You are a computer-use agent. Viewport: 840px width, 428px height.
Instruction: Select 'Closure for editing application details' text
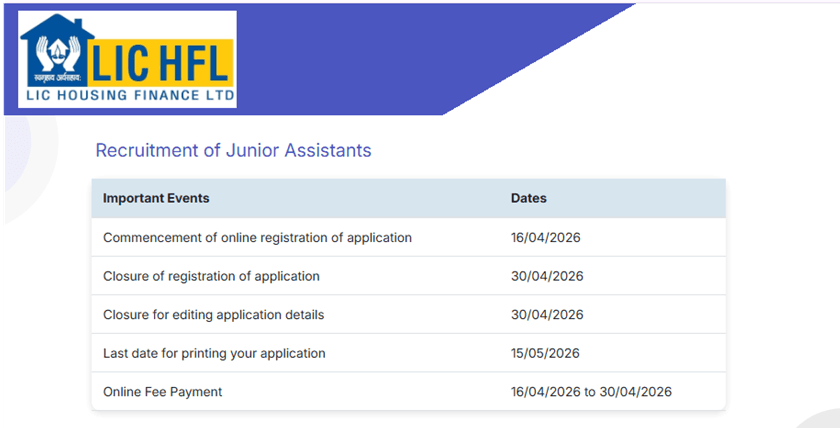[x=213, y=314]
